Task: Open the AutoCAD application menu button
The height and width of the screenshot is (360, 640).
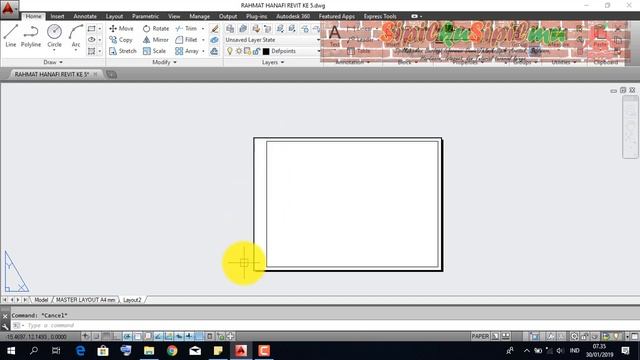Action: 9,9
